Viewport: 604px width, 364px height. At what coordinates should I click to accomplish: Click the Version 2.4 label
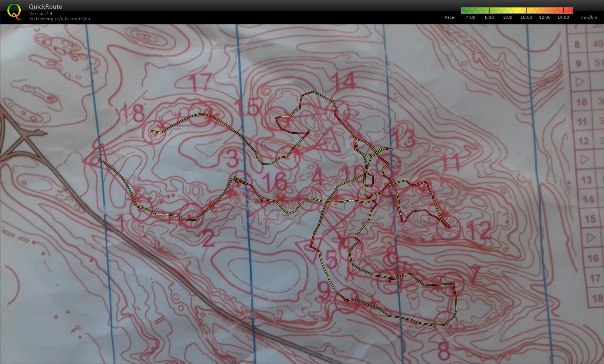tap(41, 14)
